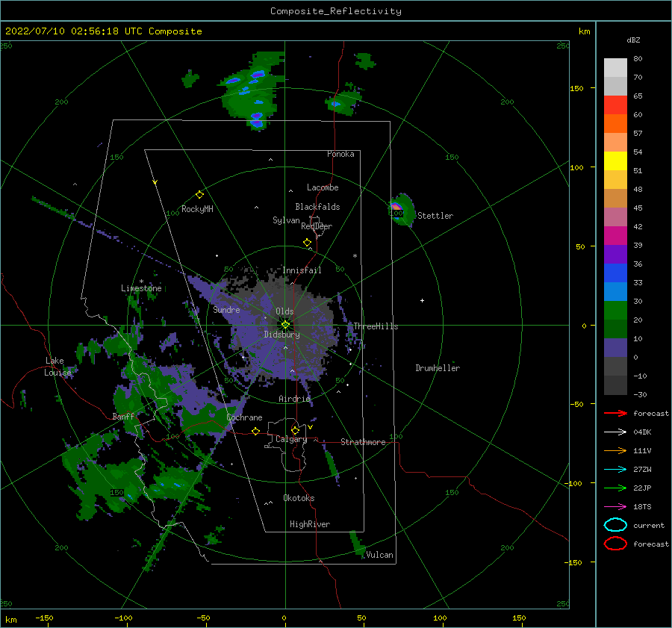Image resolution: width=672 pixels, height=628 pixels.
Task: Click the -30 value in dBZ legend
Action: 641,394
